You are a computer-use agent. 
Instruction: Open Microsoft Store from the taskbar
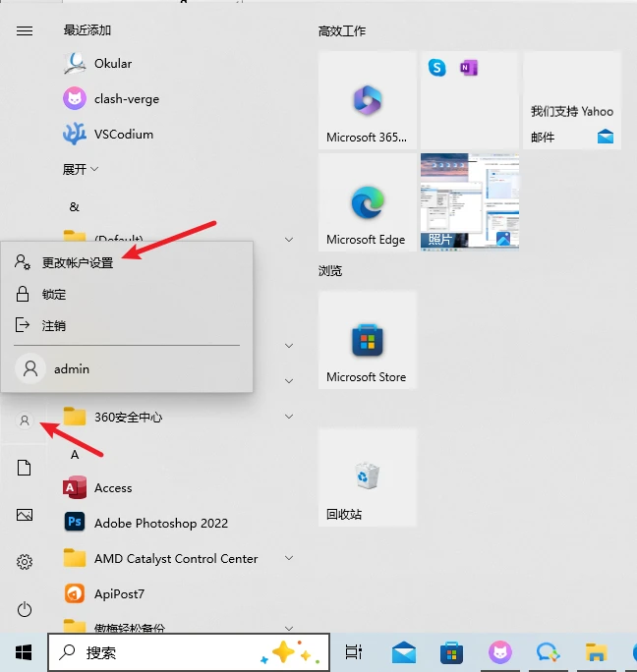[451, 652]
